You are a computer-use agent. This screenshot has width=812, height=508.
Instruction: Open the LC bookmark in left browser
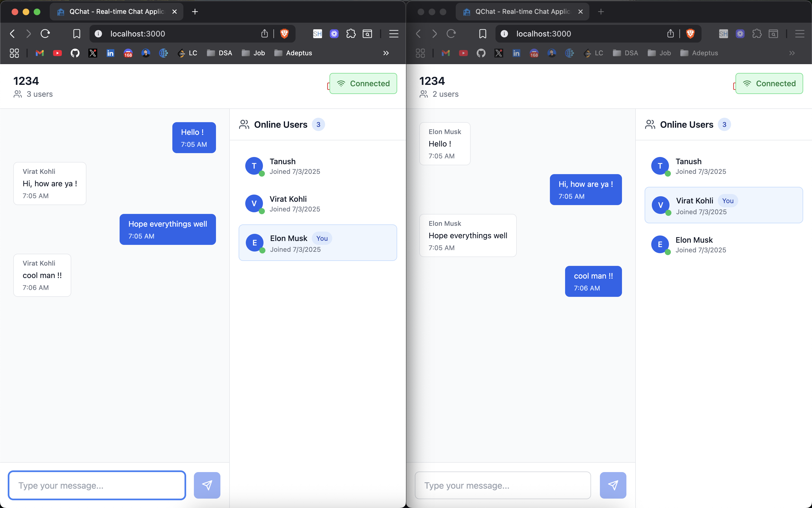[188, 53]
